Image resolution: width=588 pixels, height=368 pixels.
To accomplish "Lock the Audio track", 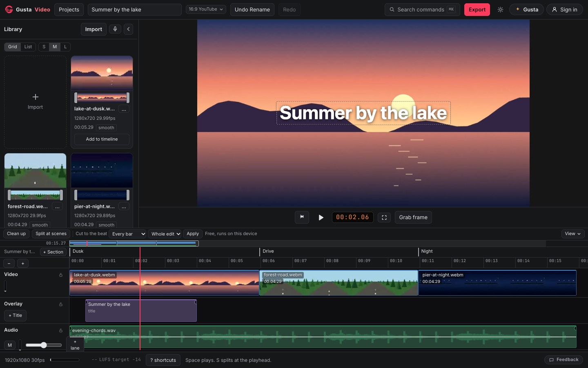I will coord(61,330).
